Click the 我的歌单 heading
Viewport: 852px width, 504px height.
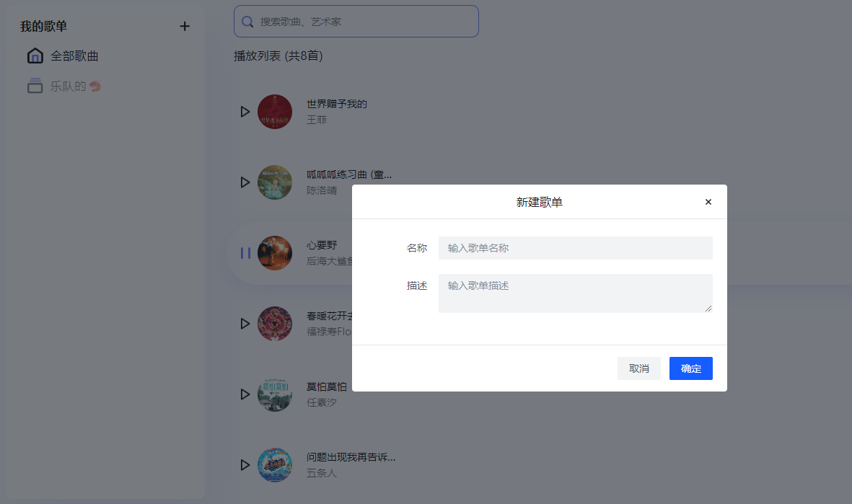[43, 26]
